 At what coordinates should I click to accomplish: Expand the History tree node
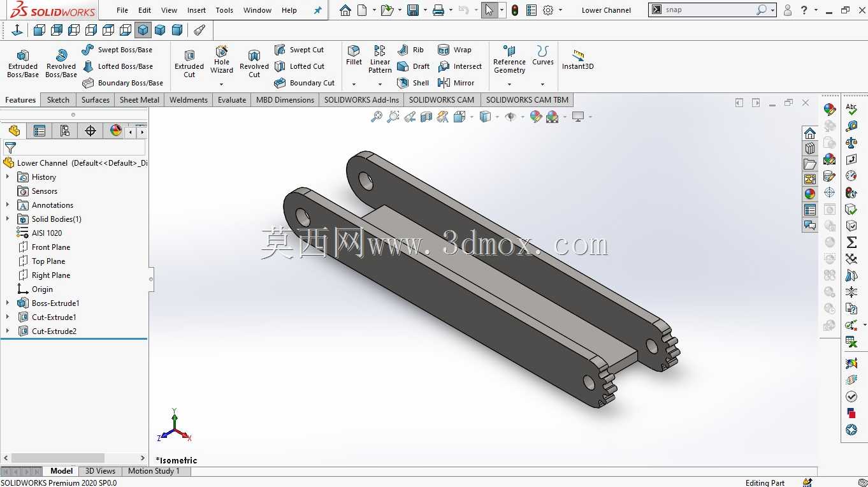8,177
